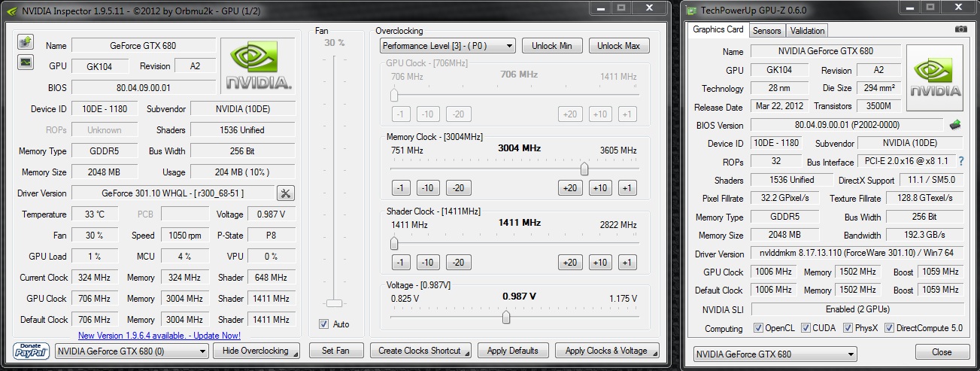Click the Memory Clock slider handle
The width and height of the screenshot is (980, 371).
pyautogui.click(x=584, y=169)
